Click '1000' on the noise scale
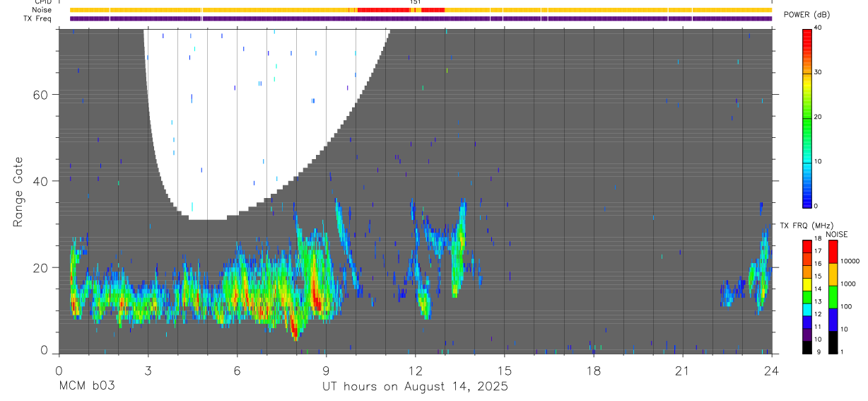This screenshot has width=868, height=401. point(849,284)
